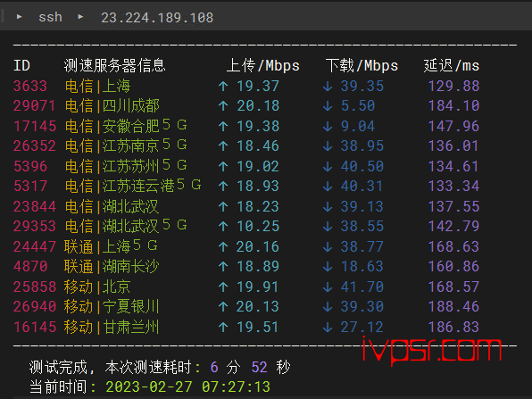
Task: Click upload value 20.18
Action: pos(258,106)
